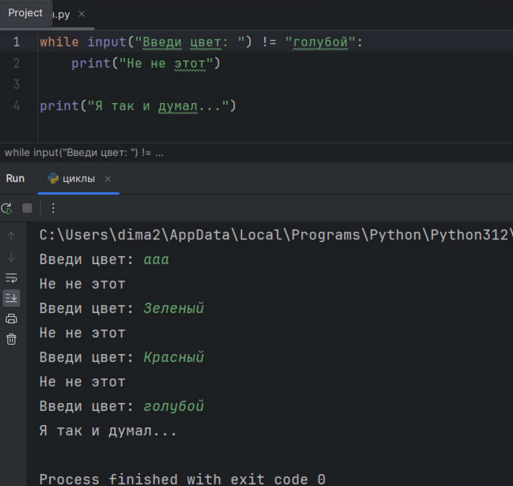
Task: Rerun the циклы script
Action: click(x=7, y=208)
